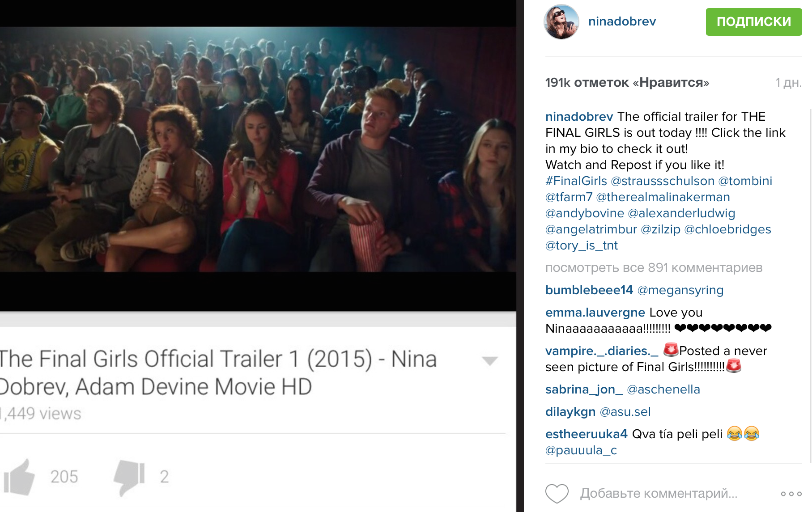812x512 pixels.
Task: Open @straussschulson mention
Action: click(663, 181)
